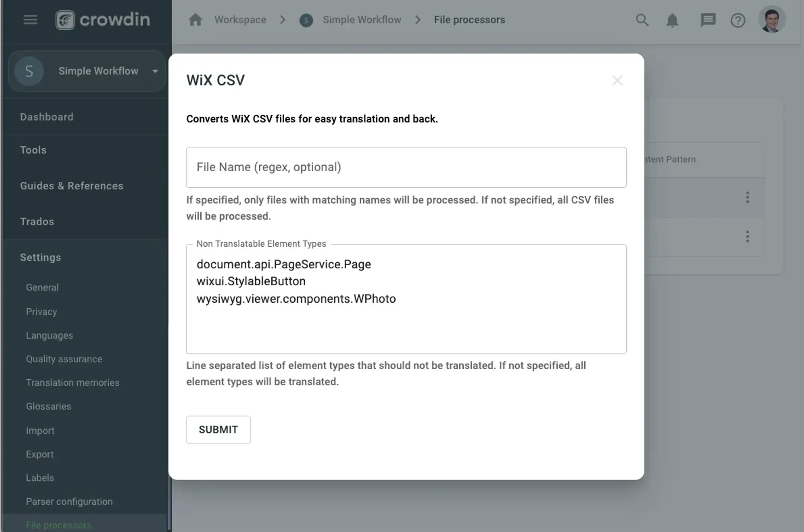Open the help question mark icon
Screen dimensions: 804x532
[738, 20]
